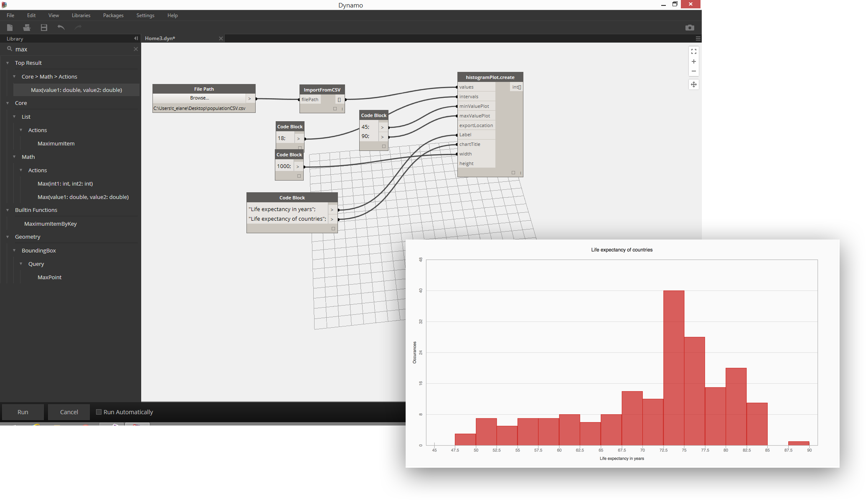Enable the Run Automatically checkbox
The width and height of the screenshot is (868, 502).
pyautogui.click(x=99, y=412)
